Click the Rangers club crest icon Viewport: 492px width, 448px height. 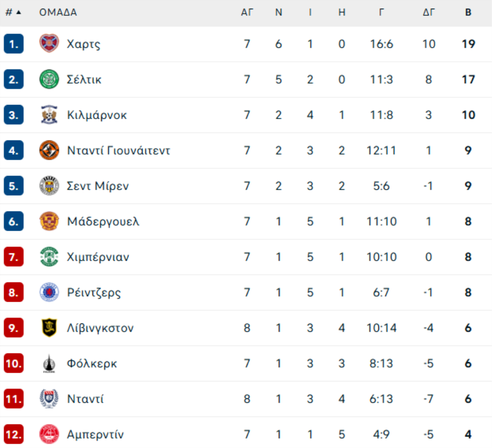[x=49, y=292]
